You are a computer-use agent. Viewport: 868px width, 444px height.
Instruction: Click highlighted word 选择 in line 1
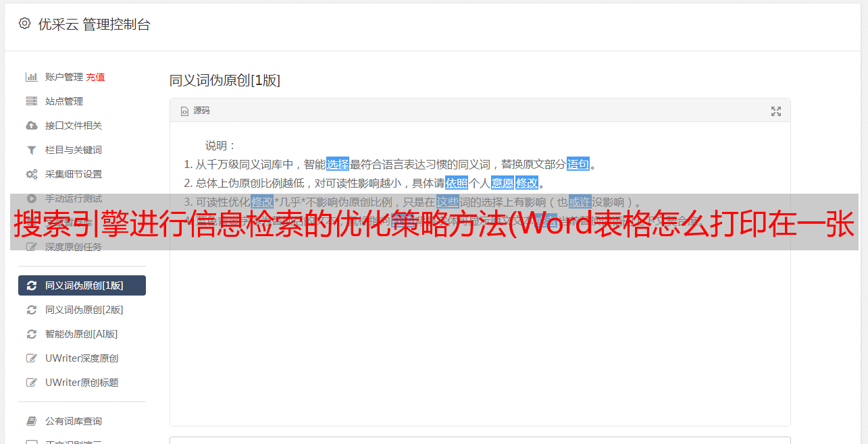[x=338, y=164]
